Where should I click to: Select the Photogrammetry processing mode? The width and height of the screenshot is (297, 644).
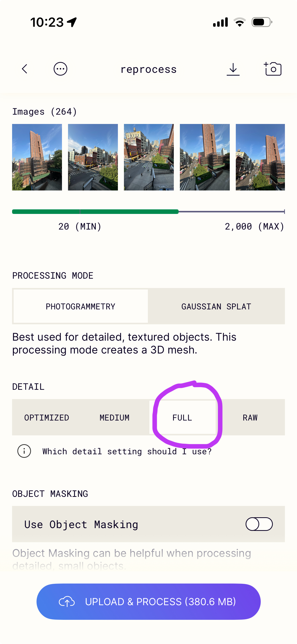pyautogui.click(x=81, y=306)
